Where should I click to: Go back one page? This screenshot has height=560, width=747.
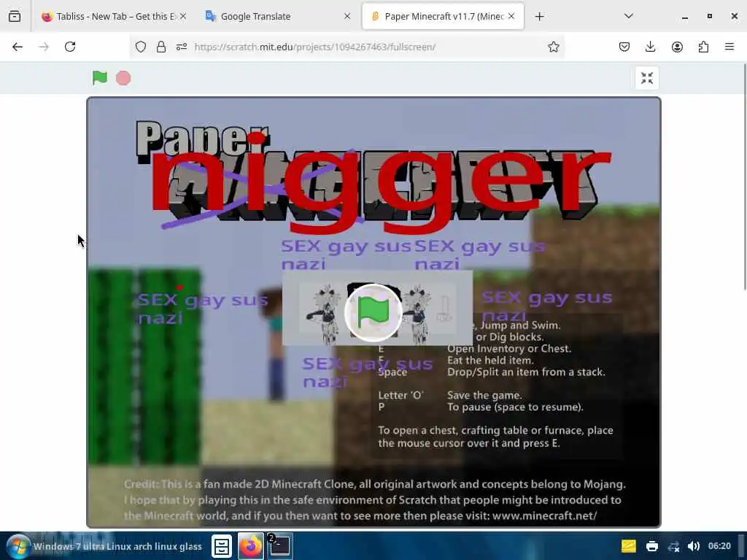[18, 47]
